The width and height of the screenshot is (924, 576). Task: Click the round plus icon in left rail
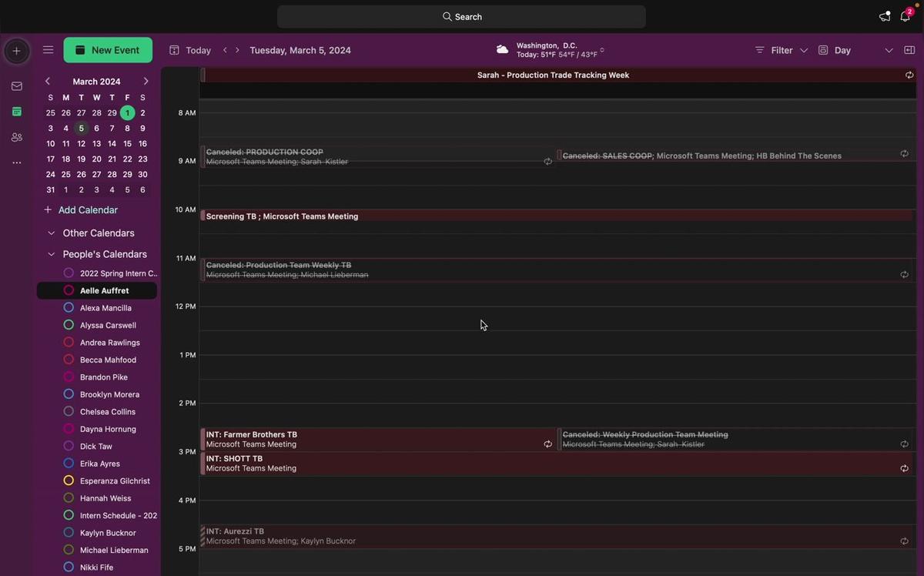pyautogui.click(x=16, y=51)
